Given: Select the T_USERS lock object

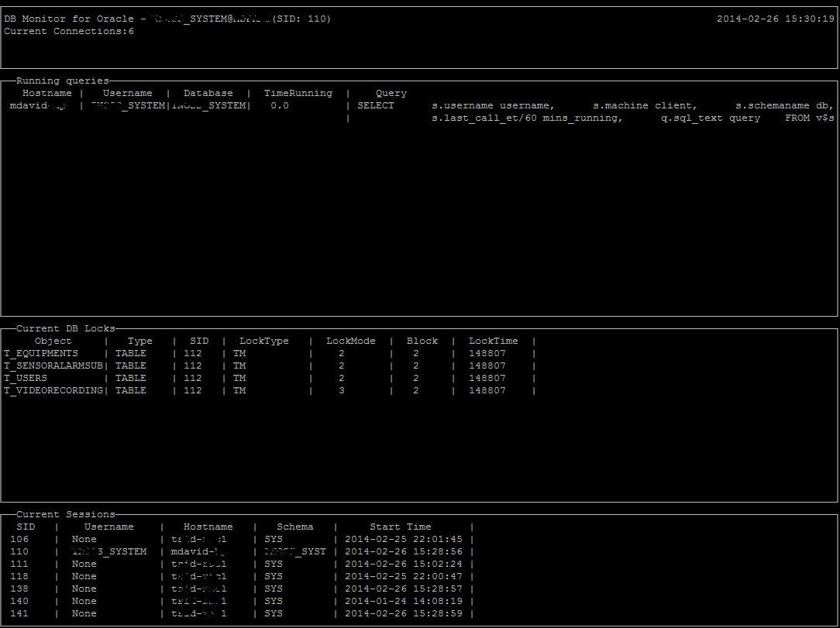Looking at the screenshot, I should pos(25,378).
